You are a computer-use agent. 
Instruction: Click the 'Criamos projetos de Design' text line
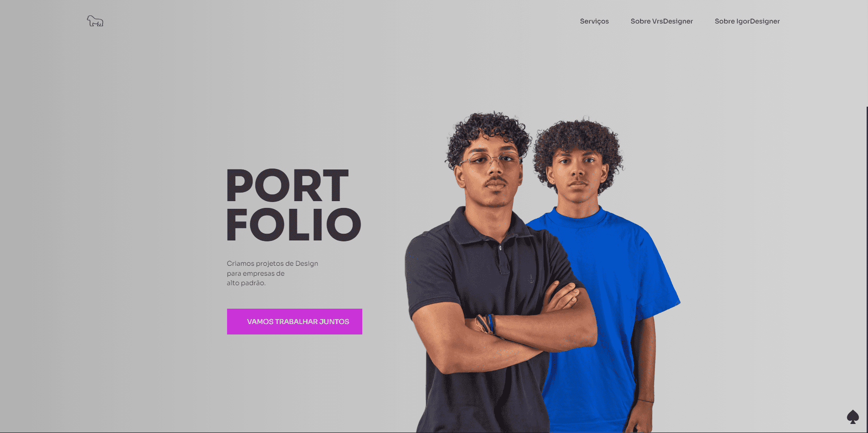[272, 264]
